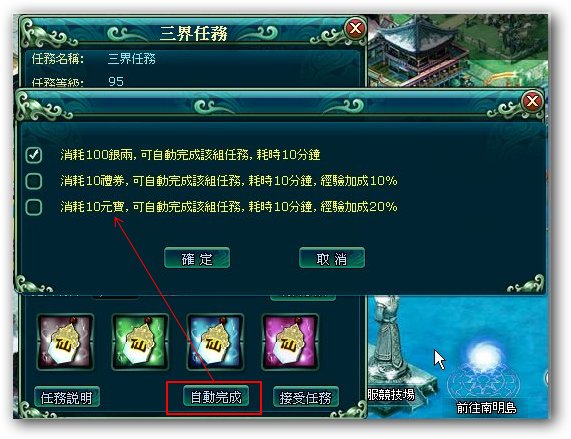Click the 前往南明島 travel label

[x=487, y=408]
